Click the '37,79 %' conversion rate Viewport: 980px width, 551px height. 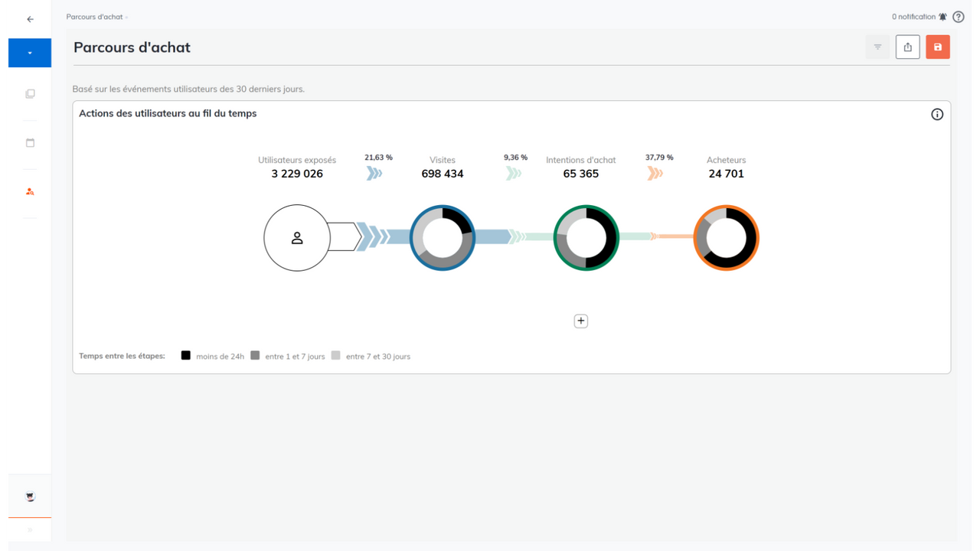[659, 158]
